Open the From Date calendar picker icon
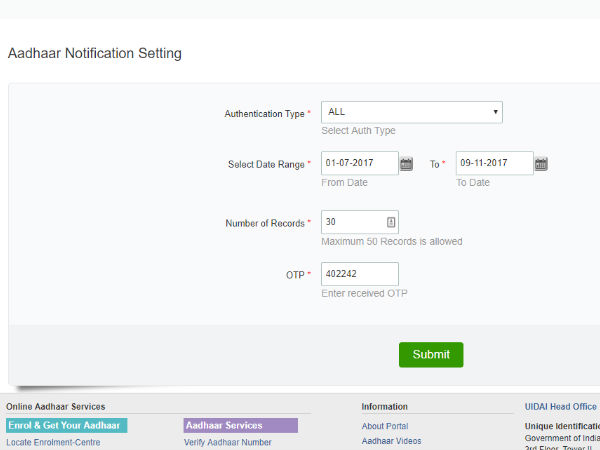Screen dimensions: 600x450 (406, 164)
